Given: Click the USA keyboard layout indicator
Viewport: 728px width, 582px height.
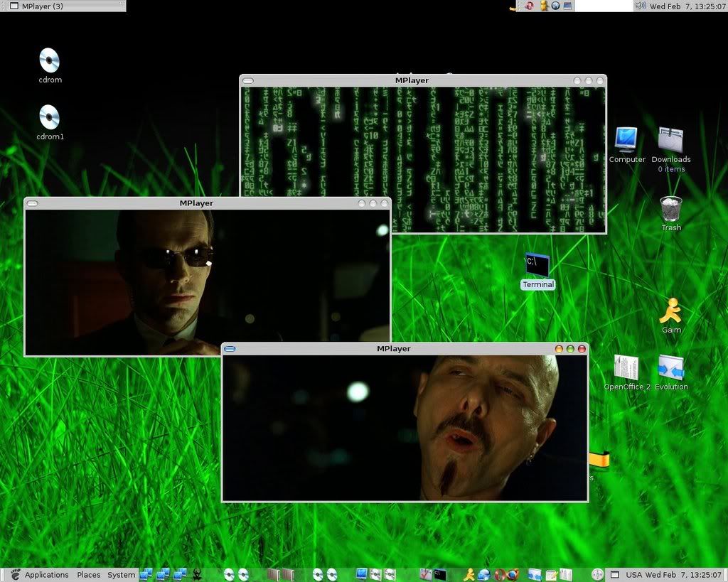Looking at the screenshot, I should tap(633, 575).
